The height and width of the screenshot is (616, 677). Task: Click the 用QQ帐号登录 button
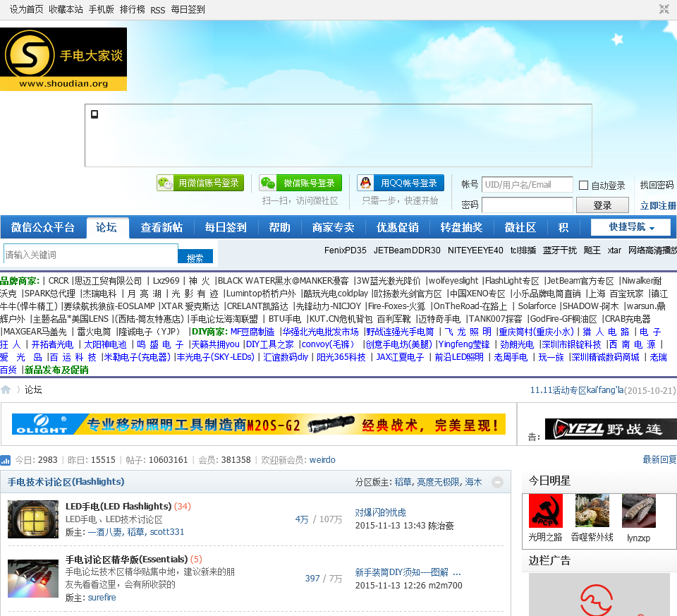(401, 183)
